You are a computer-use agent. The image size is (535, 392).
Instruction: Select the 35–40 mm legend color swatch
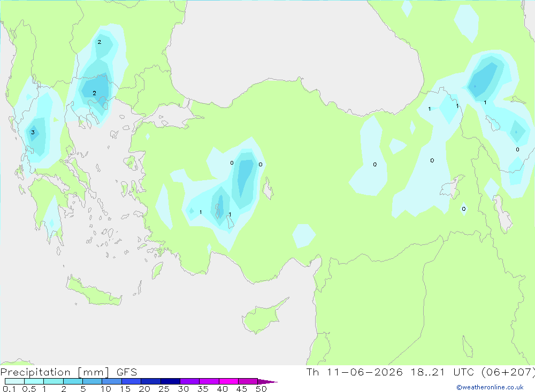click(209, 381)
